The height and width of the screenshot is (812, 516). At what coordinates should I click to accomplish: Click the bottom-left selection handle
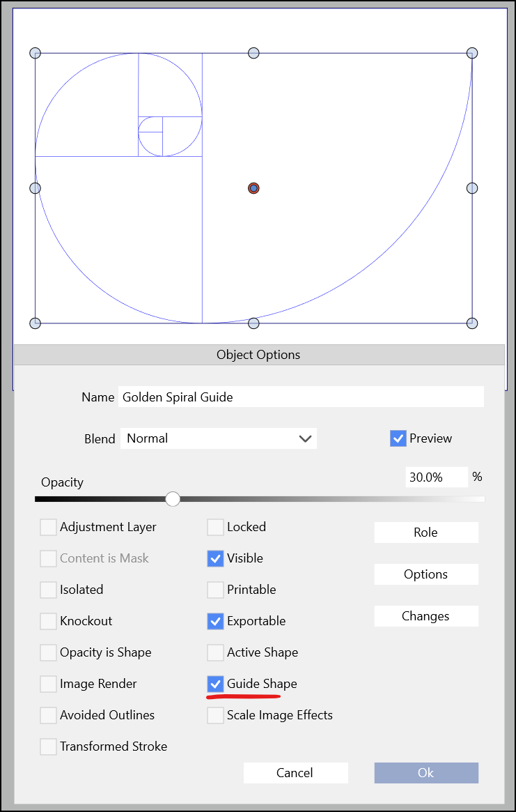click(36, 323)
